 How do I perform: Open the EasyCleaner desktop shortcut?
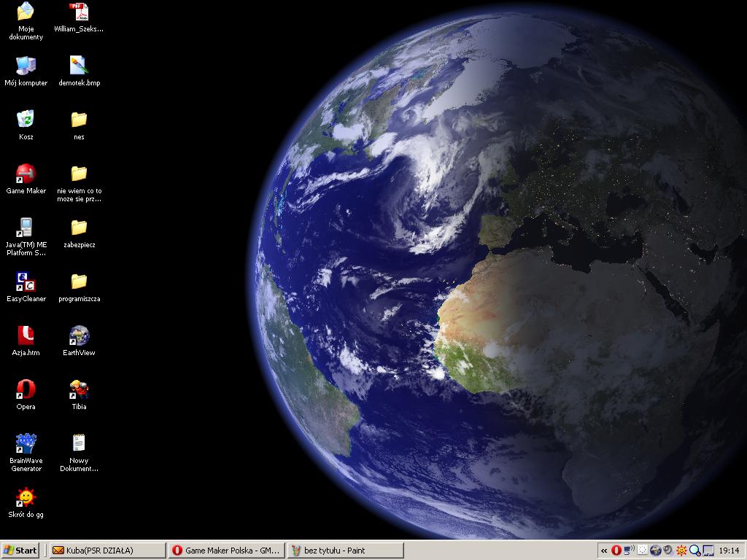tap(26, 283)
